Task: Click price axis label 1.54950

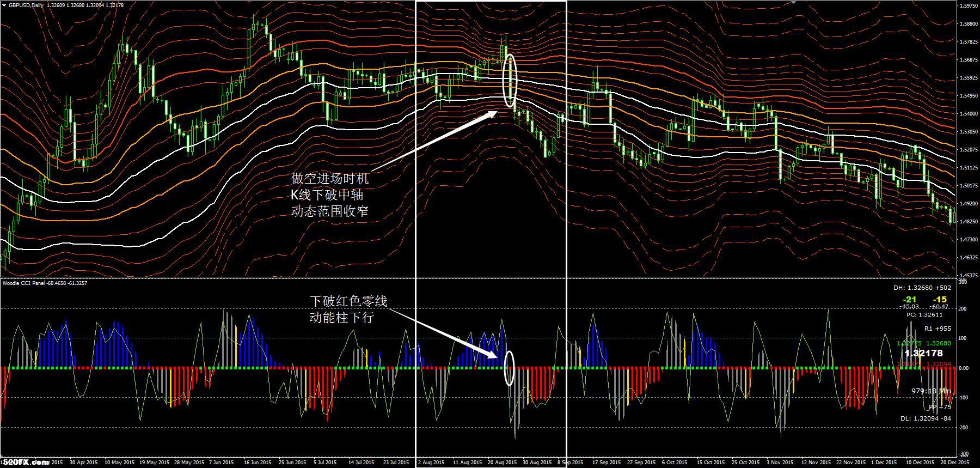Action: pos(969,96)
